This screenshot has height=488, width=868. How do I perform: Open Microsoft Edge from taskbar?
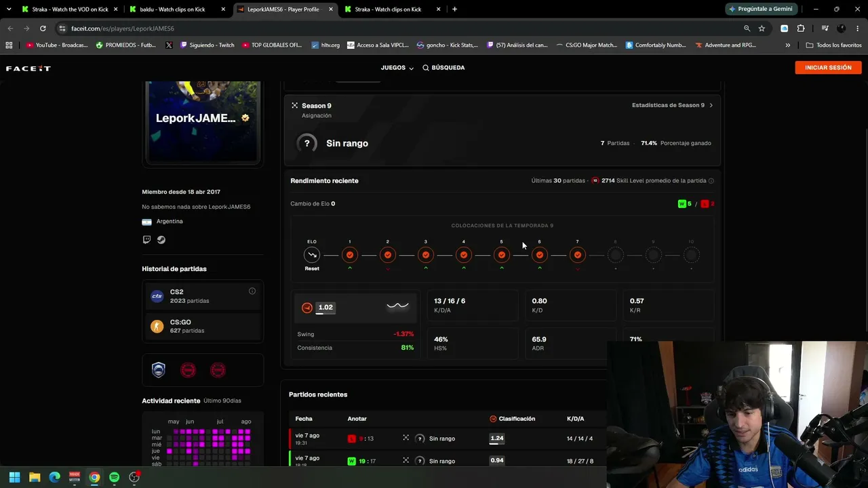[54, 477]
